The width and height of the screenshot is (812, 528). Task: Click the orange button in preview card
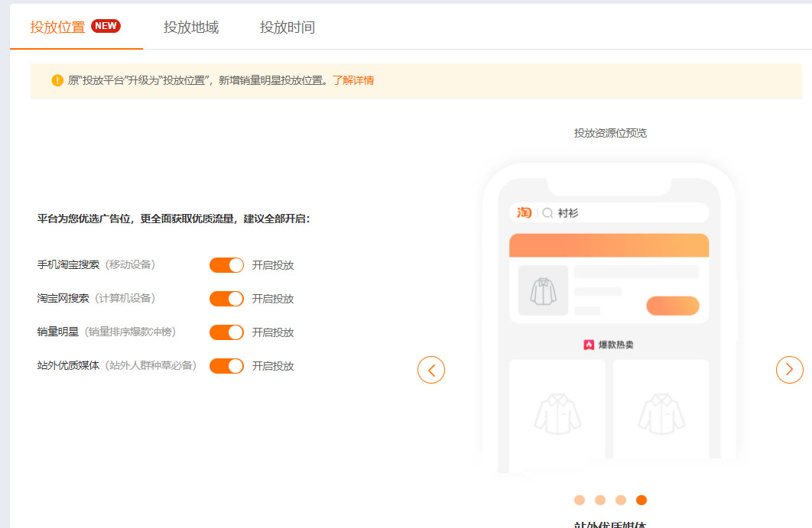673,306
